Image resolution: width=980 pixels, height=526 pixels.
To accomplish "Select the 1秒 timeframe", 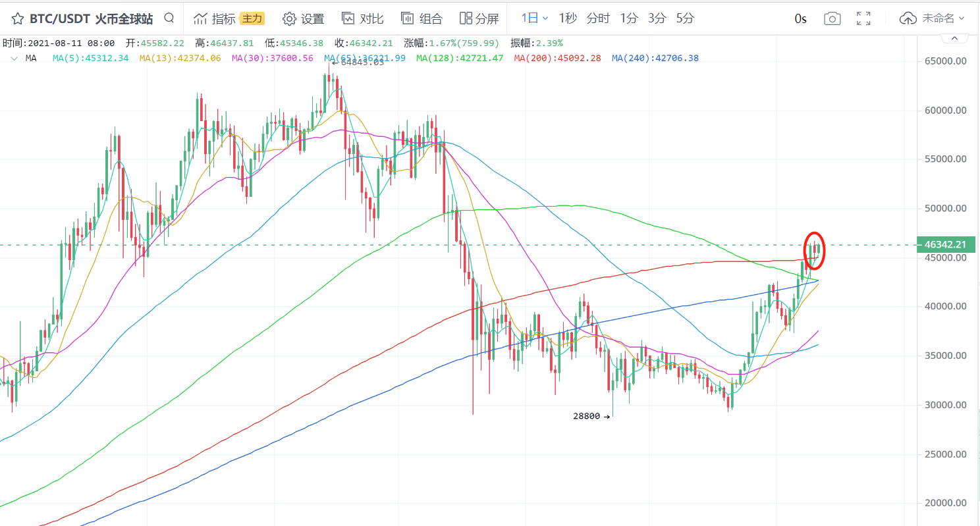I will coord(568,18).
